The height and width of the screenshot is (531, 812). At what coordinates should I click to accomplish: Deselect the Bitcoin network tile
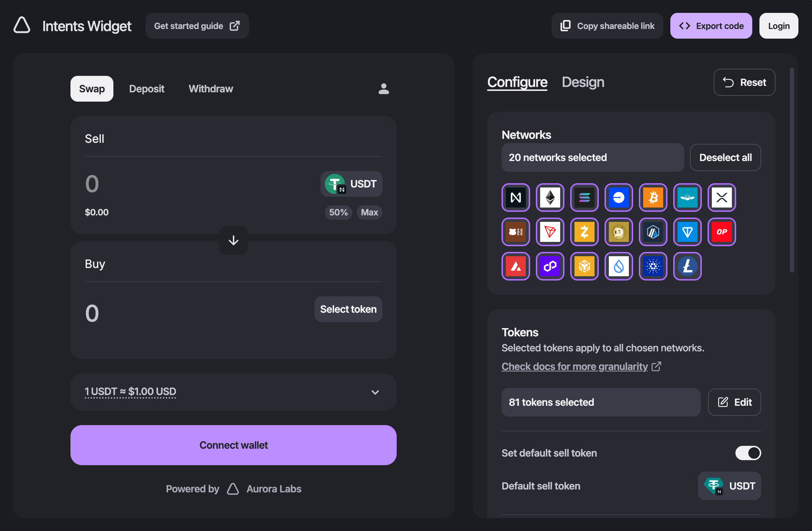(653, 198)
